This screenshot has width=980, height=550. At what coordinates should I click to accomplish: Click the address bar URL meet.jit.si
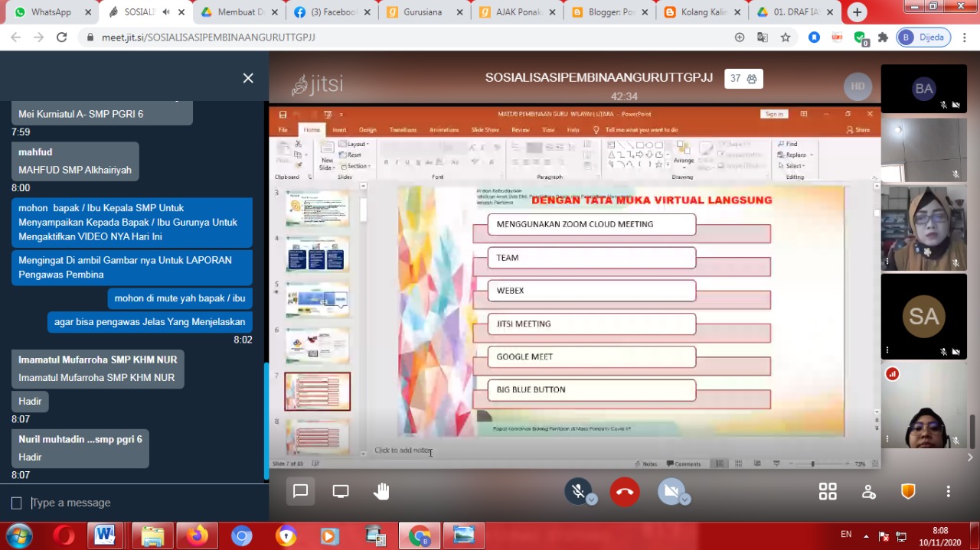point(208,37)
